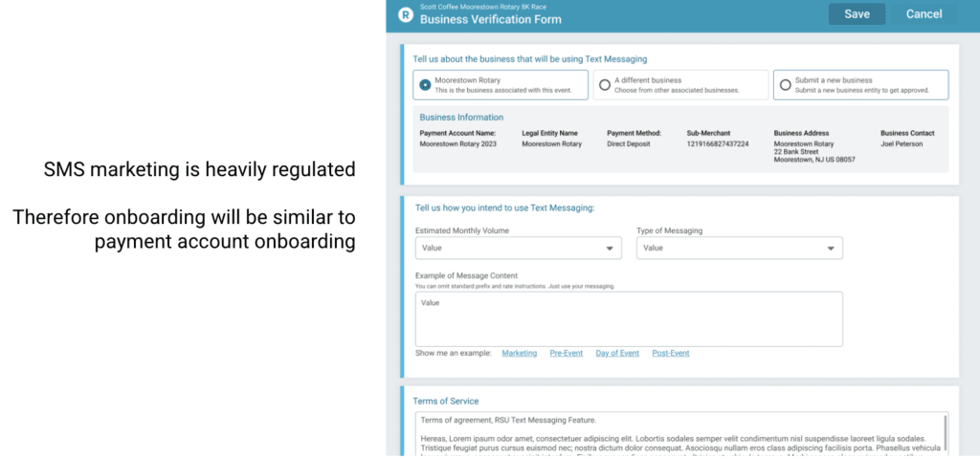This screenshot has height=459, width=980.
Task: Click the Example of Message Content textbox
Action: 629,318
